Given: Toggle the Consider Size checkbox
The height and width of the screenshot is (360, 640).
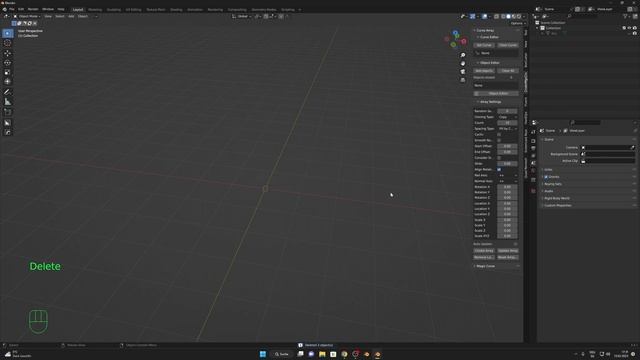Looking at the screenshot, I should click(x=499, y=158).
